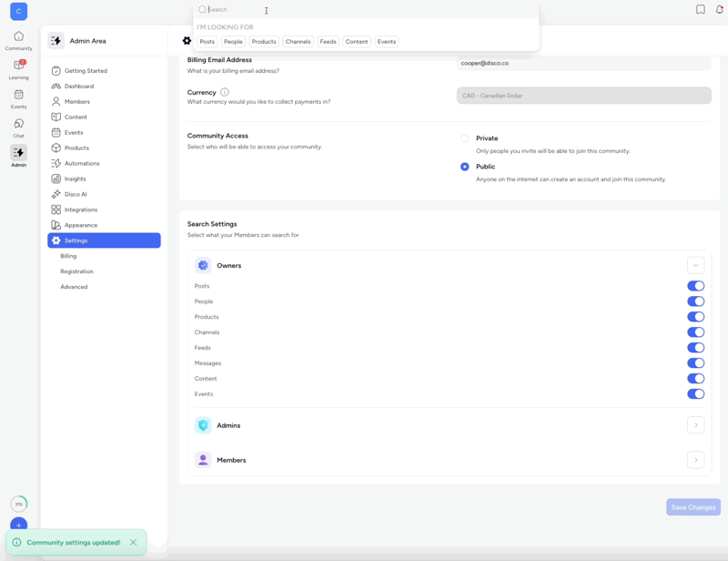728x561 pixels.
Task: Click the Owners badge icon
Action: click(203, 265)
